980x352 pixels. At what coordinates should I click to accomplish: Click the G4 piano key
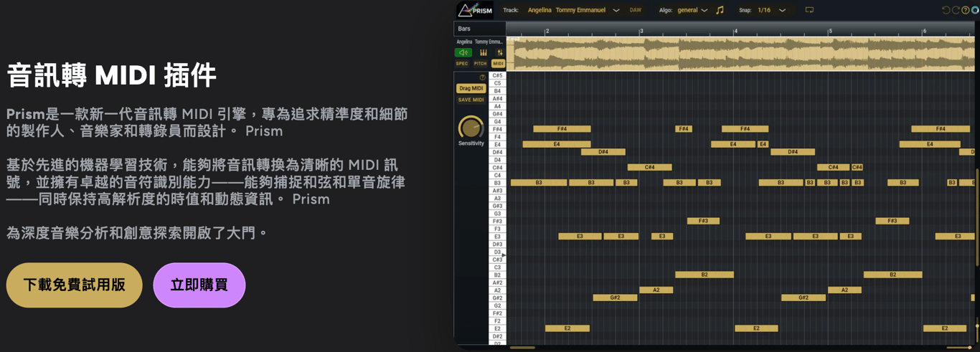(x=497, y=122)
